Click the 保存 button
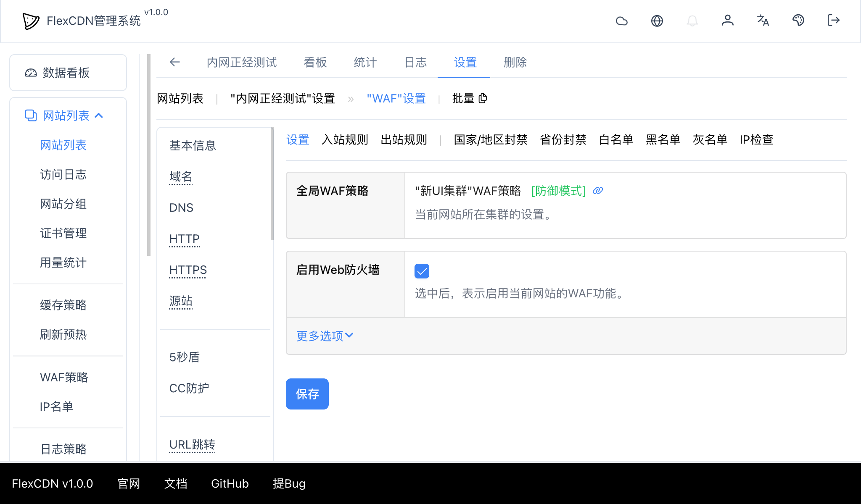861x504 pixels. point(307,394)
